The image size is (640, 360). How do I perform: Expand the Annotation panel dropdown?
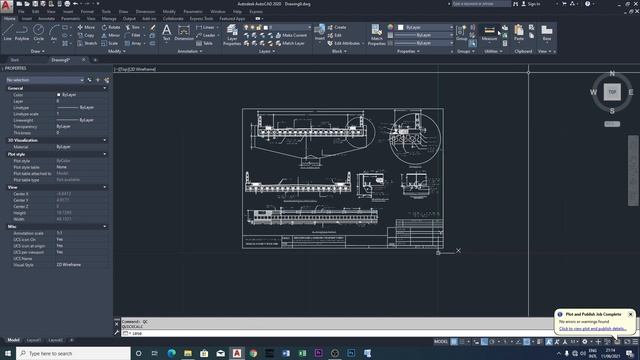pos(190,51)
